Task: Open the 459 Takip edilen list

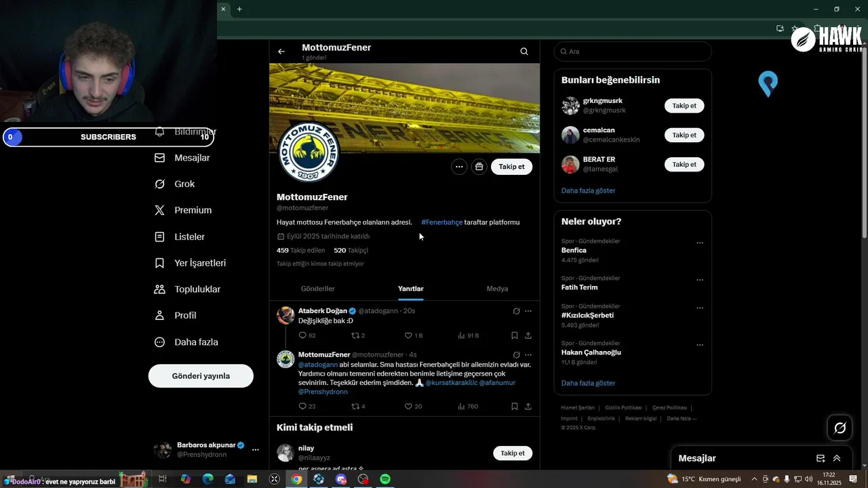Action: click(300, 250)
